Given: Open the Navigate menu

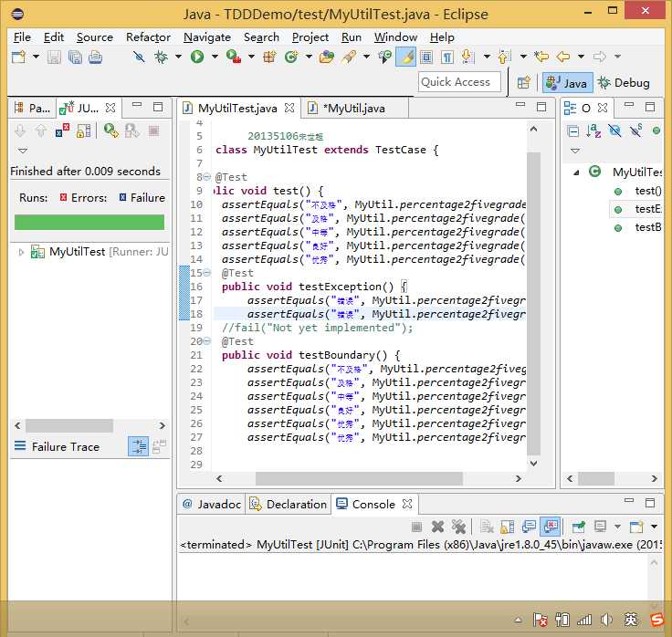Looking at the screenshot, I should click(x=207, y=37).
